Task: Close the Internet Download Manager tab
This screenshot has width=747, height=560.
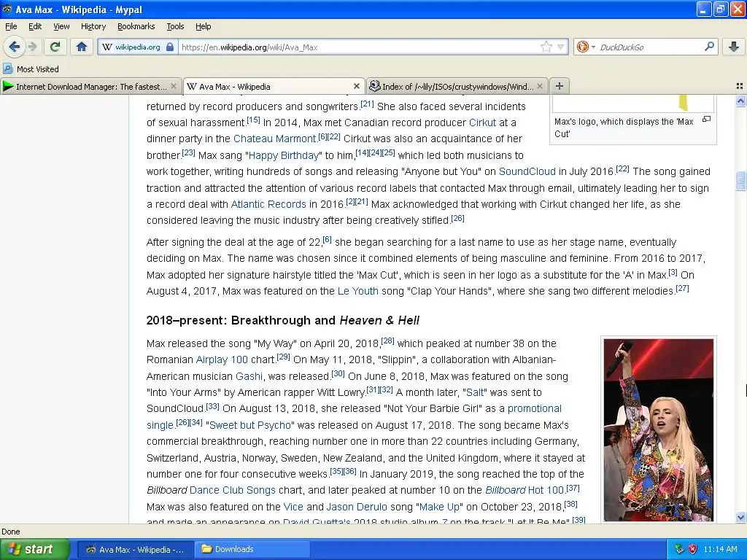Action: pos(174,86)
